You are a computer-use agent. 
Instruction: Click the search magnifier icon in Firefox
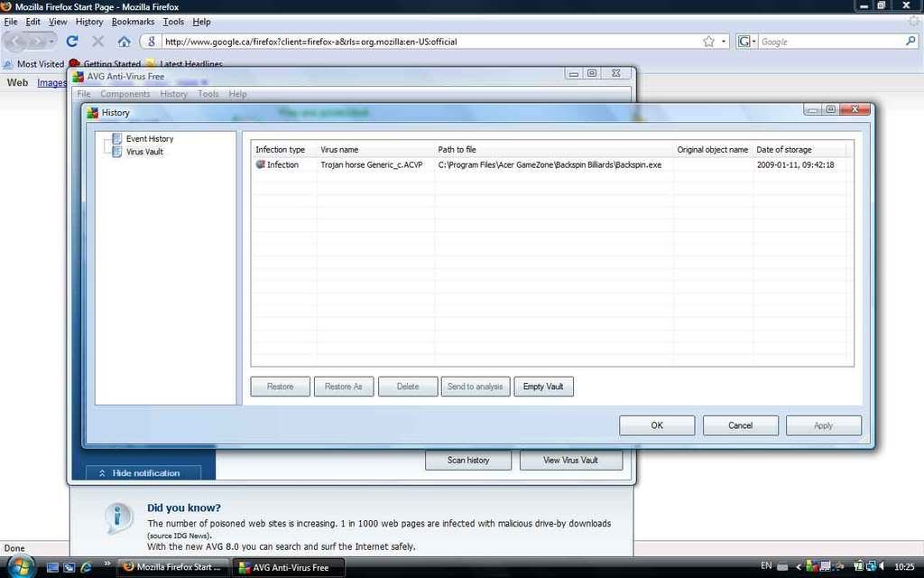(910, 42)
